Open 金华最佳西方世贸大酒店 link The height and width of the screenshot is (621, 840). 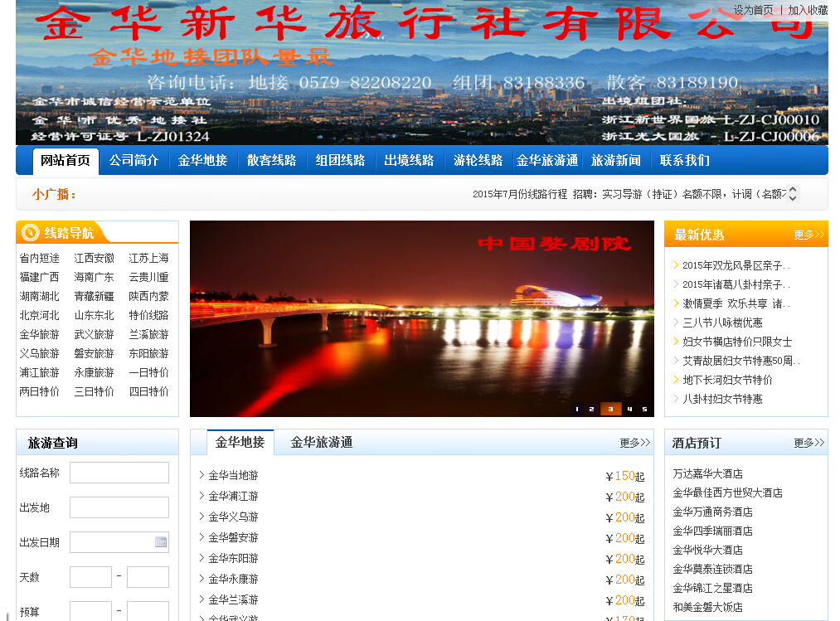[x=727, y=493]
